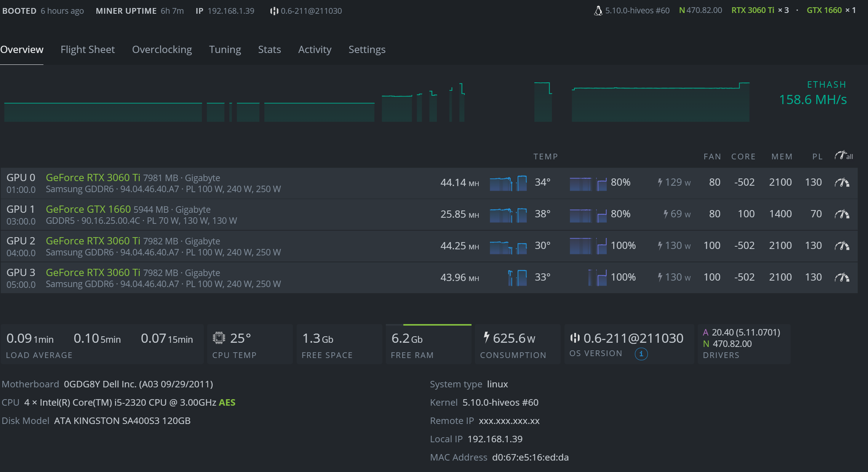Open the Stats tab
The height and width of the screenshot is (472, 868).
(x=269, y=50)
